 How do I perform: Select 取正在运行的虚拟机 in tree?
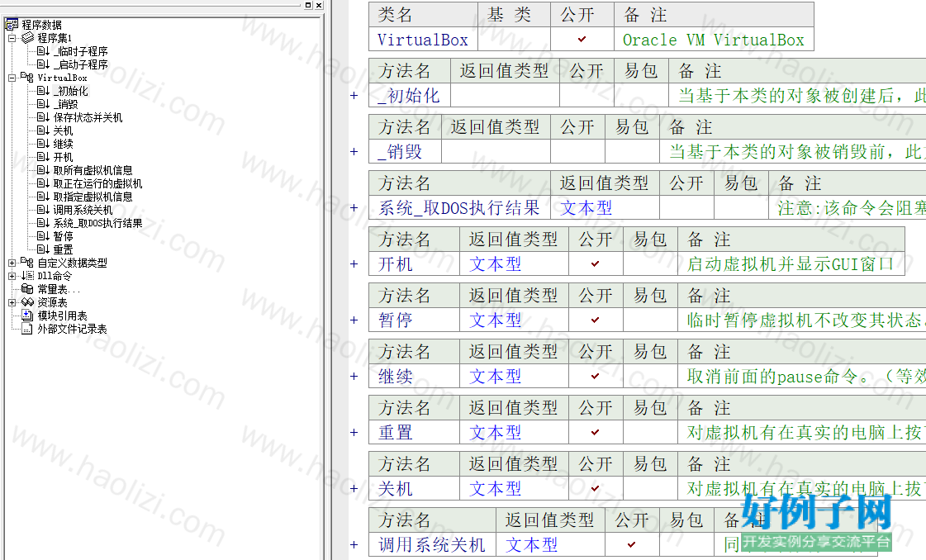click(98, 183)
